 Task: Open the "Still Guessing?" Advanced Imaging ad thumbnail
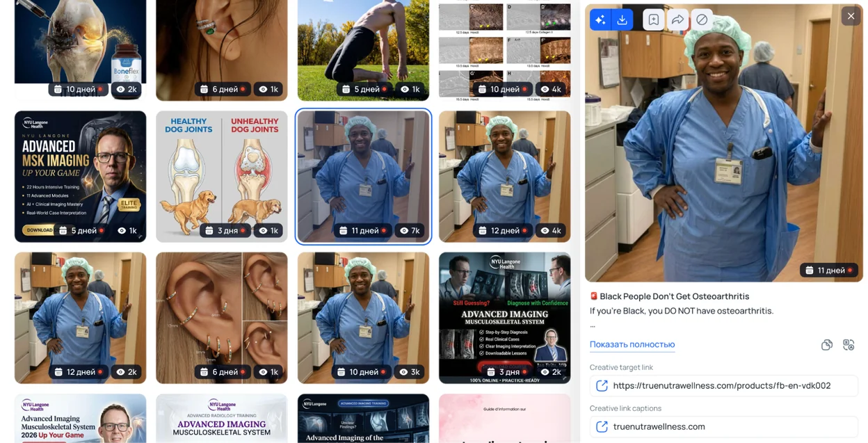click(x=505, y=318)
